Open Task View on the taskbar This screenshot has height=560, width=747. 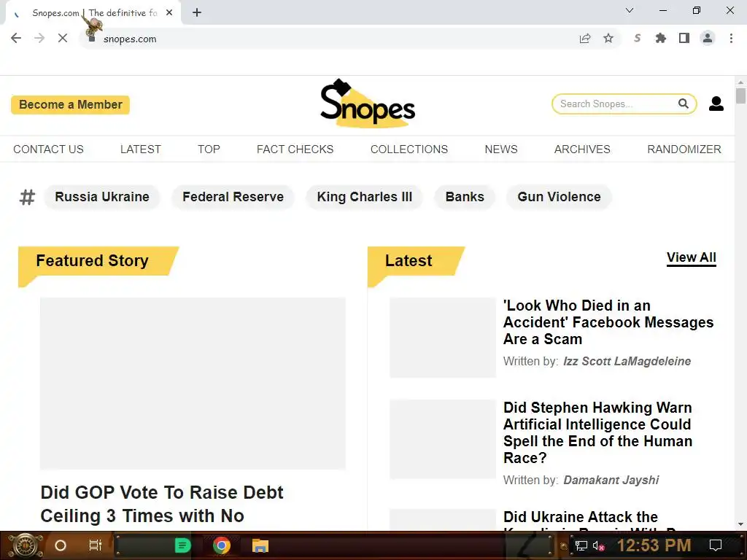(96, 545)
